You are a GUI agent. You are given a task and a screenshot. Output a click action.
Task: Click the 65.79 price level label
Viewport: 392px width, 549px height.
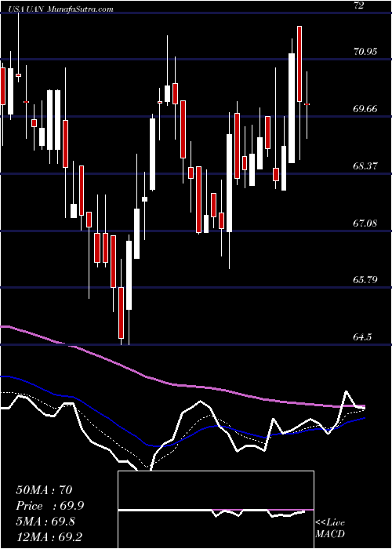[365, 280]
